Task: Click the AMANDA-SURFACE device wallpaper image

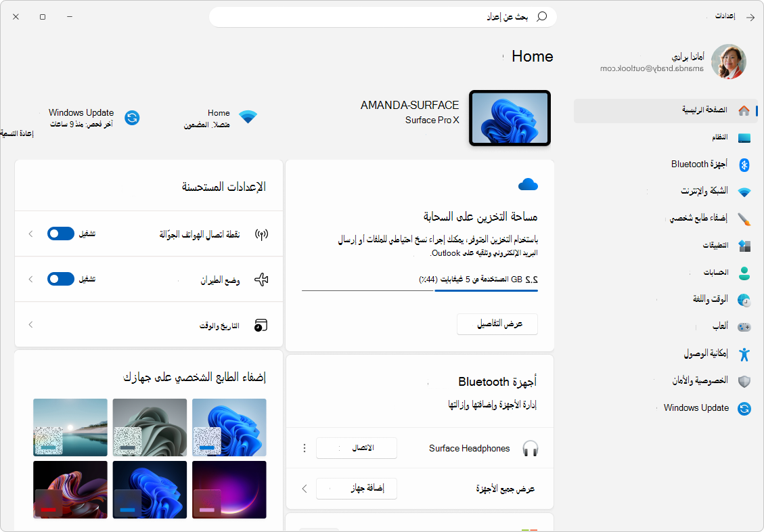Action: tap(510, 118)
